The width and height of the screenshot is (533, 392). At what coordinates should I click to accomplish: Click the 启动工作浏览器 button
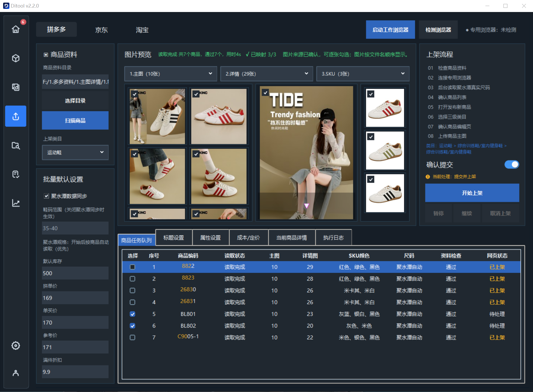click(x=390, y=30)
